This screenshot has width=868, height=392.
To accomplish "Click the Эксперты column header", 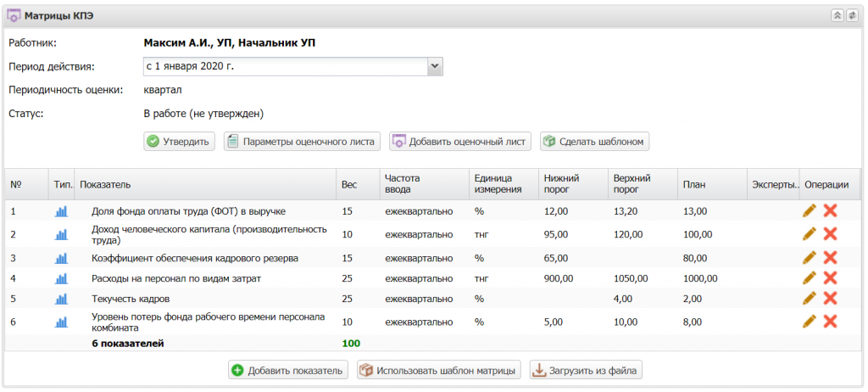I will 773,185.
